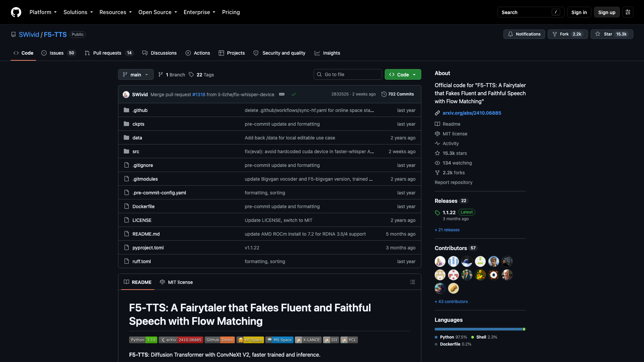Open the Pull requests tab
Image resolution: width=644 pixels, height=362 pixels.
[x=109, y=53]
